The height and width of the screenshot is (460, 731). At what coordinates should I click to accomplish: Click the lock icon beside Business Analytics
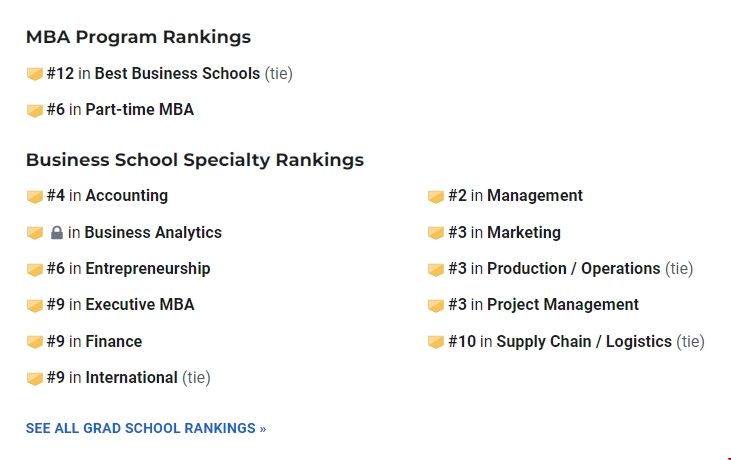57,233
